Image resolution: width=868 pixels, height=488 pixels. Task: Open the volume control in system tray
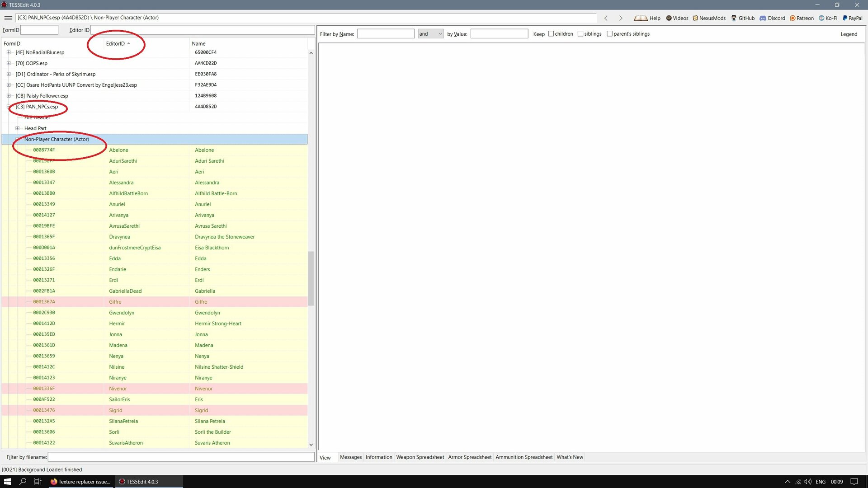(808, 482)
